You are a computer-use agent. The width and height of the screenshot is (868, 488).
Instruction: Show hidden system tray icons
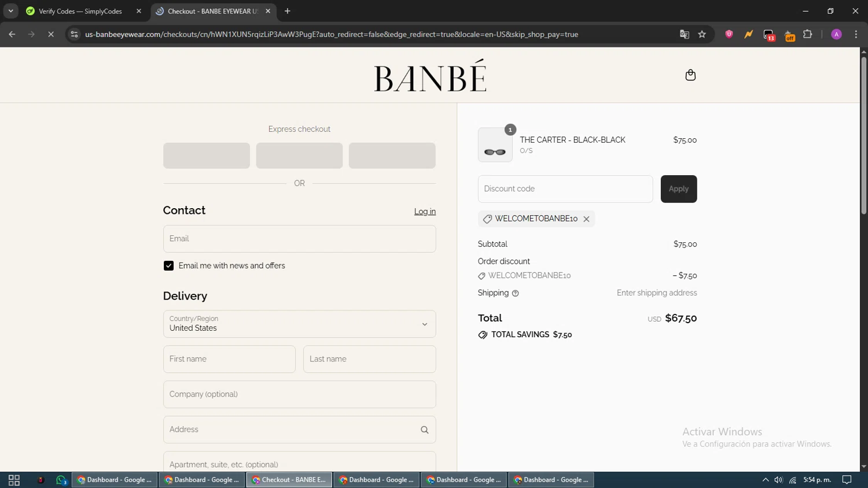point(765,480)
